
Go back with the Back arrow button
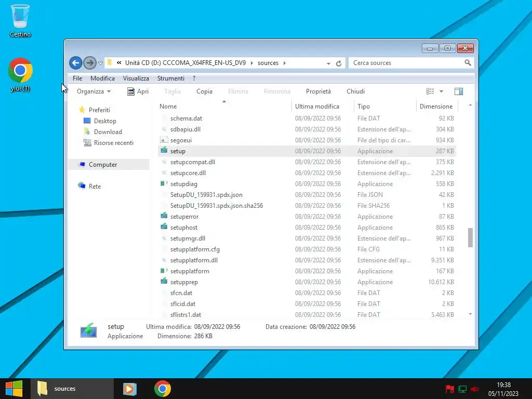pyautogui.click(x=76, y=63)
